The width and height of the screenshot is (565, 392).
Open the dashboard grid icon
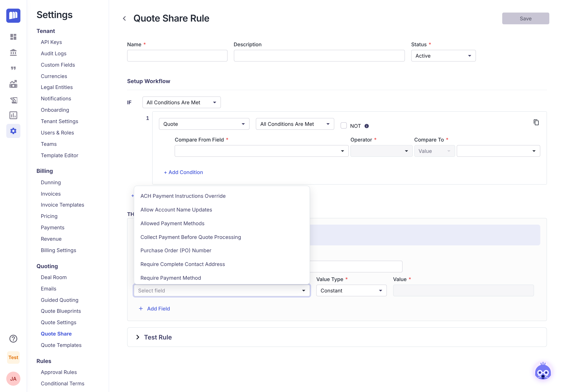tap(13, 37)
